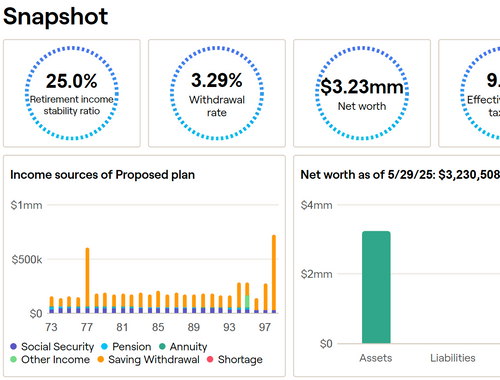The image size is (500, 380).
Task: Click the green Assets bar
Action: (x=376, y=287)
